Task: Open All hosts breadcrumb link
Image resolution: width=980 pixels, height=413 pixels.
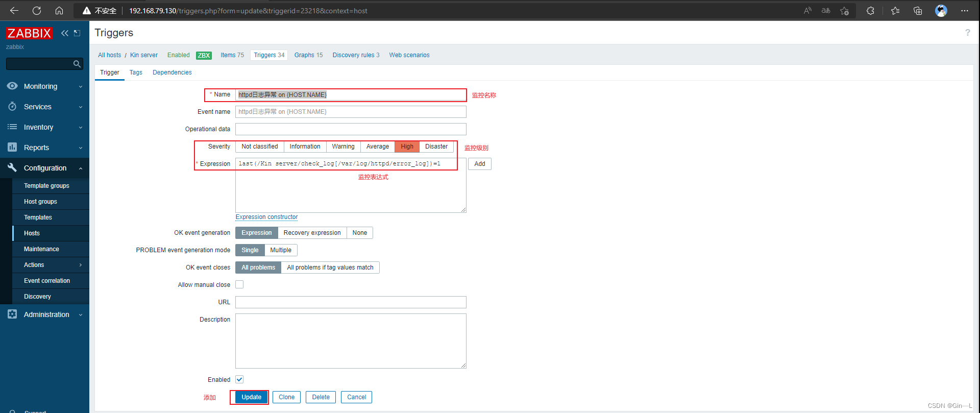Action: [x=110, y=55]
